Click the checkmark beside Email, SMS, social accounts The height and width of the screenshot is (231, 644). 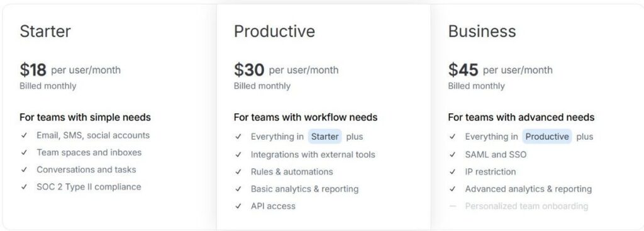pyautogui.click(x=25, y=135)
